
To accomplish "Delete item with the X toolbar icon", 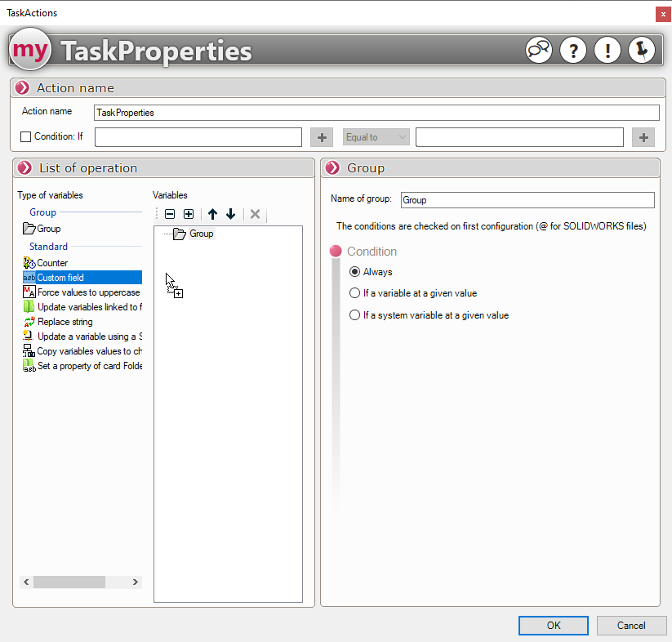I will (255, 214).
